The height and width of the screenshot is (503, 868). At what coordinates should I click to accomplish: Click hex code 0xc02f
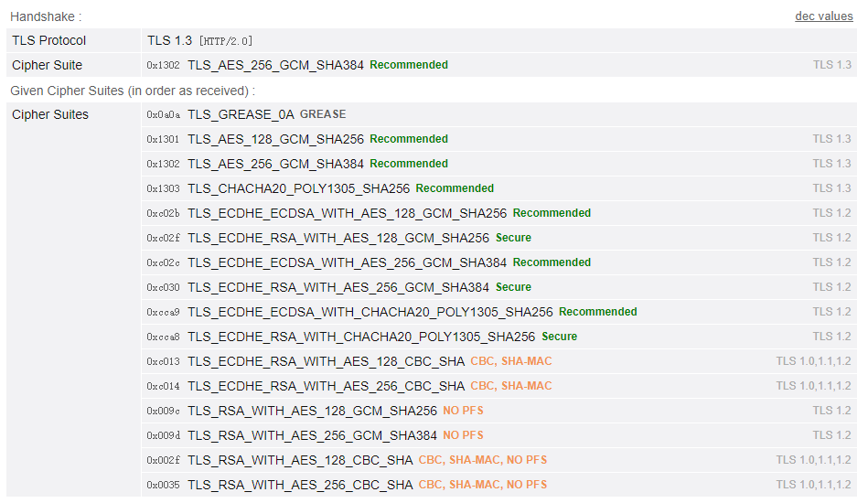(164, 238)
